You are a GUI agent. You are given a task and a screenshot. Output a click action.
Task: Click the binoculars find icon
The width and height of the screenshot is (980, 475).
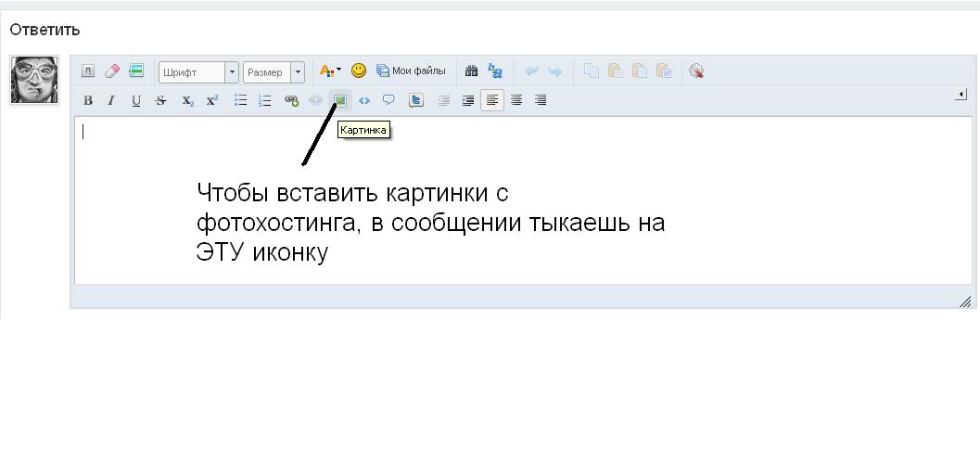pyautogui.click(x=471, y=71)
